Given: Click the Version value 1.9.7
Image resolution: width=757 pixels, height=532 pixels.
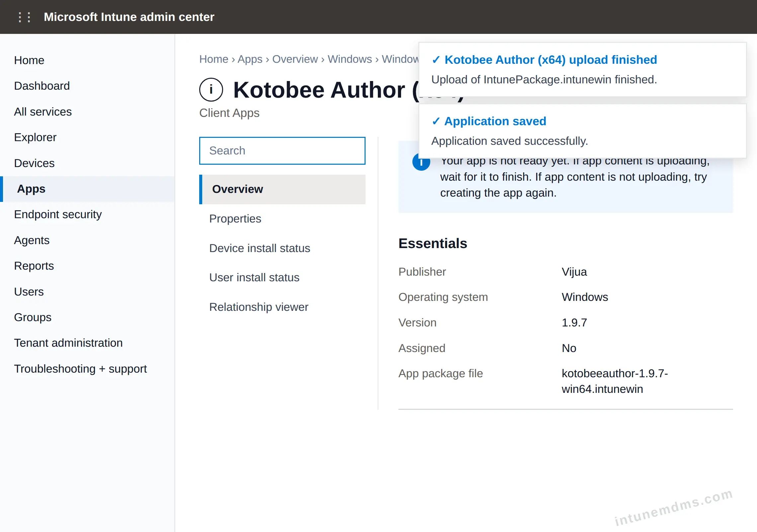Looking at the screenshot, I should click(574, 322).
